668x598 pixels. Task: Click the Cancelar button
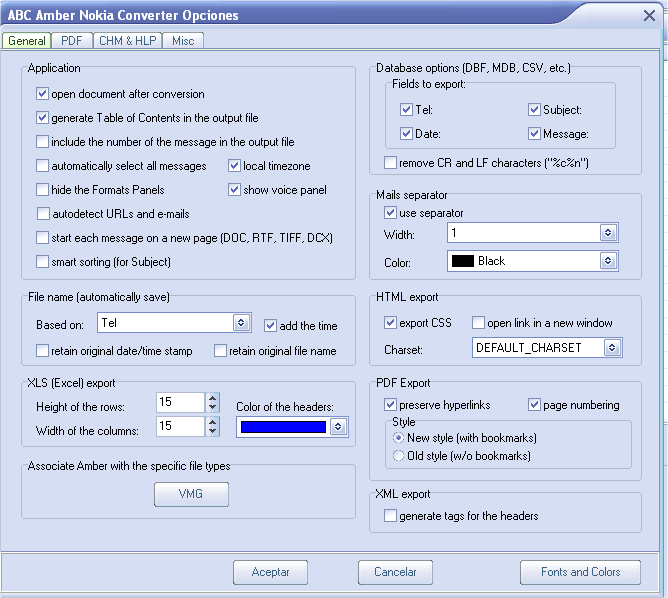pos(395,572)
